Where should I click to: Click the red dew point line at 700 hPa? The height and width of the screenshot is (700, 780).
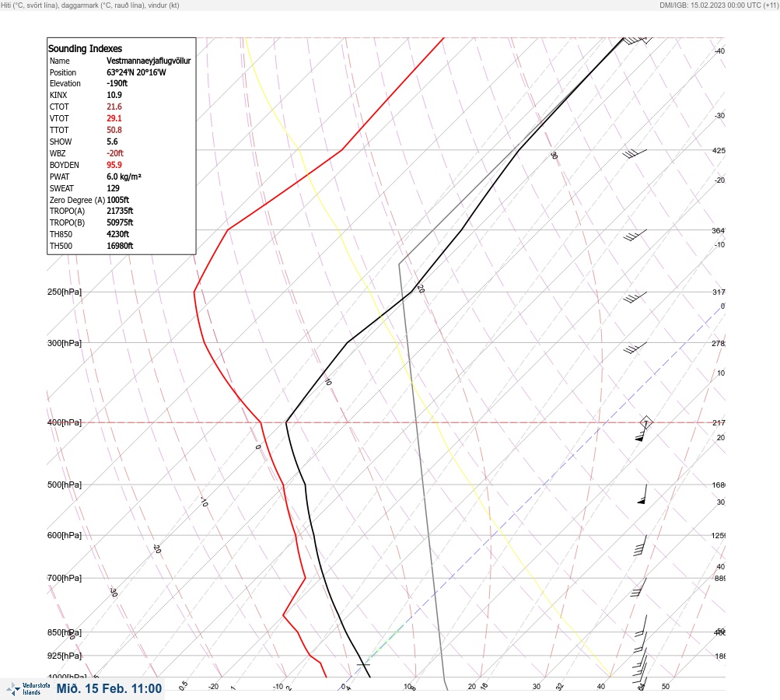click(x=305, y=578)
